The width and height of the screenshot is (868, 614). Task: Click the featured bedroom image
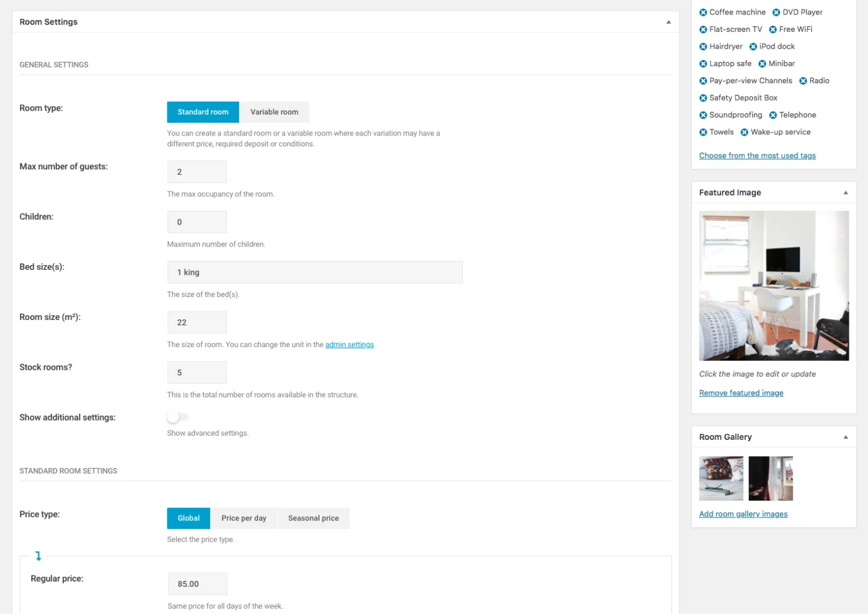click(x=774, y=286)
